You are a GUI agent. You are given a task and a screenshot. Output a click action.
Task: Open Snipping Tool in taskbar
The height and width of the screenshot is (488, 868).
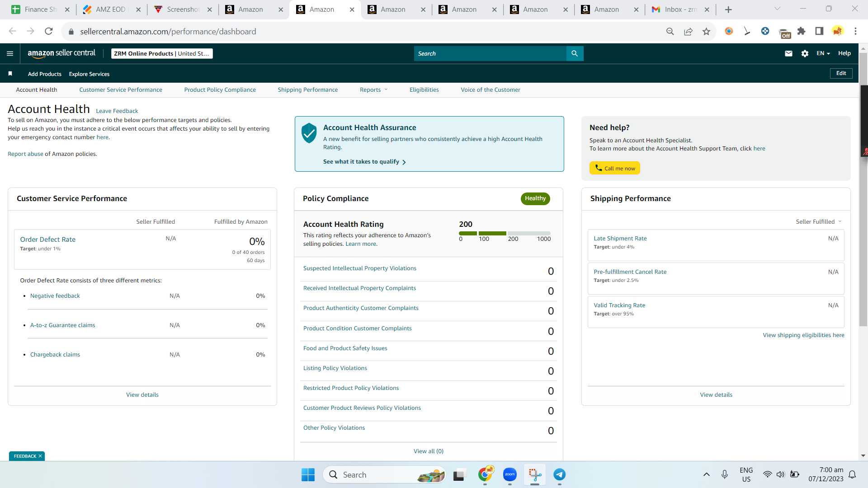point(535,474)
